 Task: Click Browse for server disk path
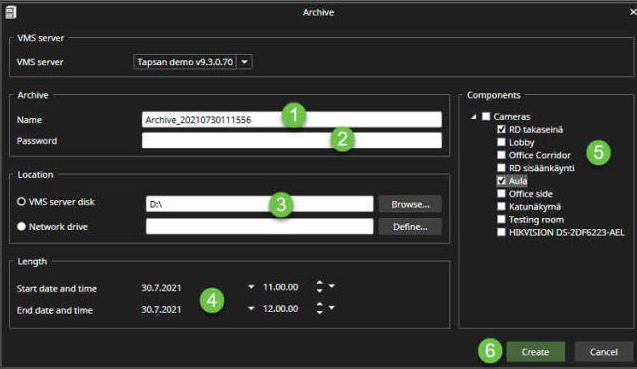coord(410,204)
